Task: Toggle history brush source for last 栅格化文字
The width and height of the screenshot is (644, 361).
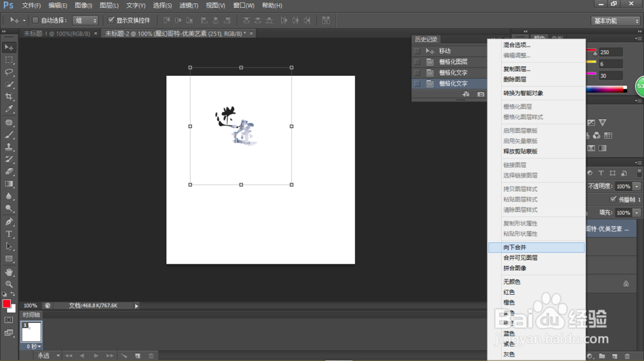Action: (x=417, y=84)
